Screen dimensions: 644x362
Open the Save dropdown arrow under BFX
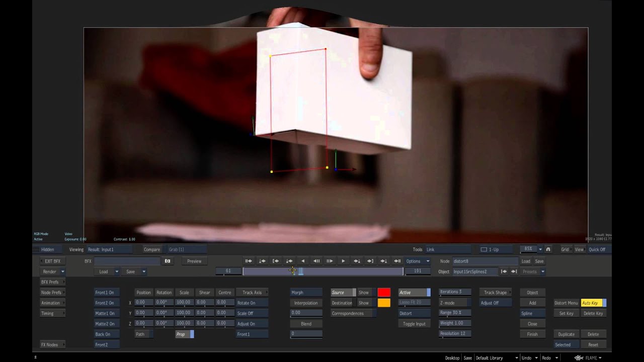[143, 271]
